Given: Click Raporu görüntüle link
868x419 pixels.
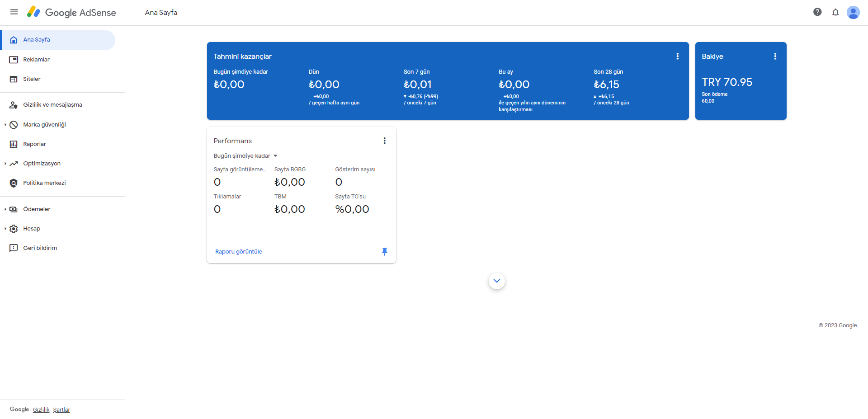Looking at the screenshot, I should [x=238, y=251].
